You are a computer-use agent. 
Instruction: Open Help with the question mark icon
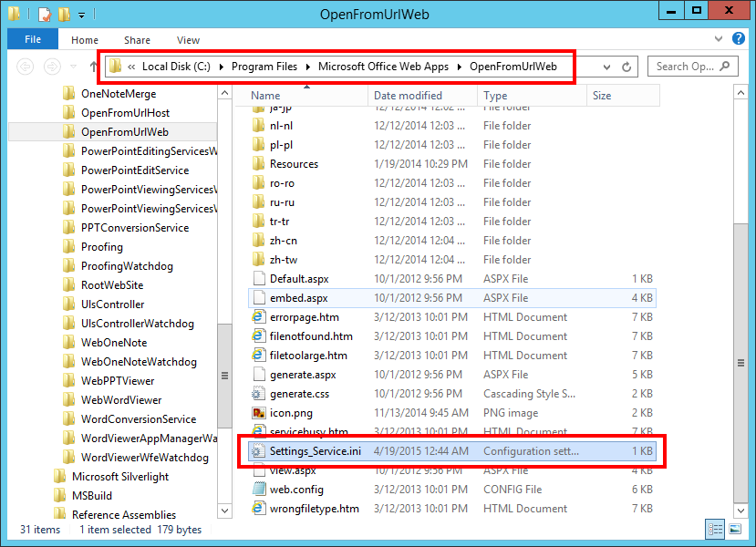pos(738,38)
